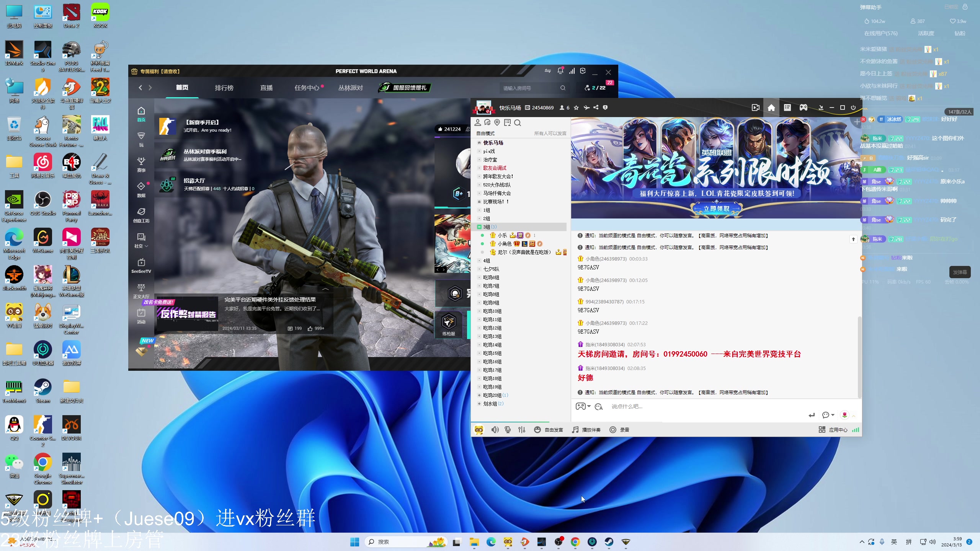Image resolution: width=980 pixels, height=551 pixels.
Task: Expand the gift arrow next to the flower
Action: tap(854, 416)
